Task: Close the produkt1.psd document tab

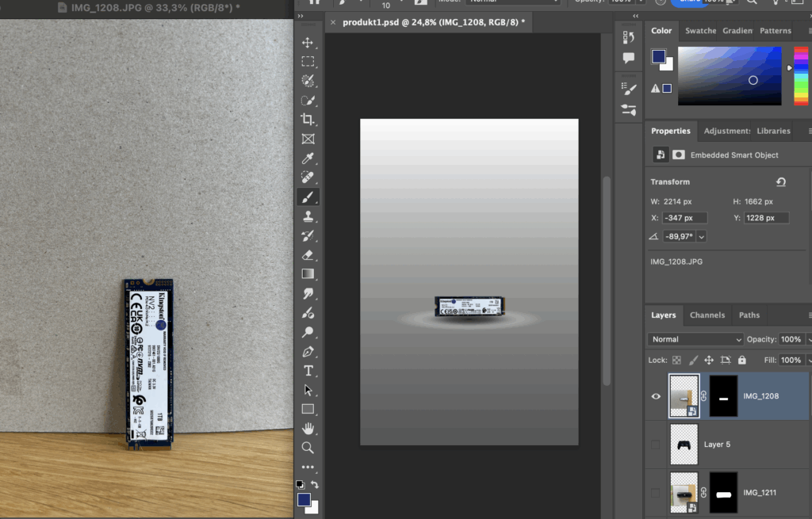Action: click(x=333, y=22)
